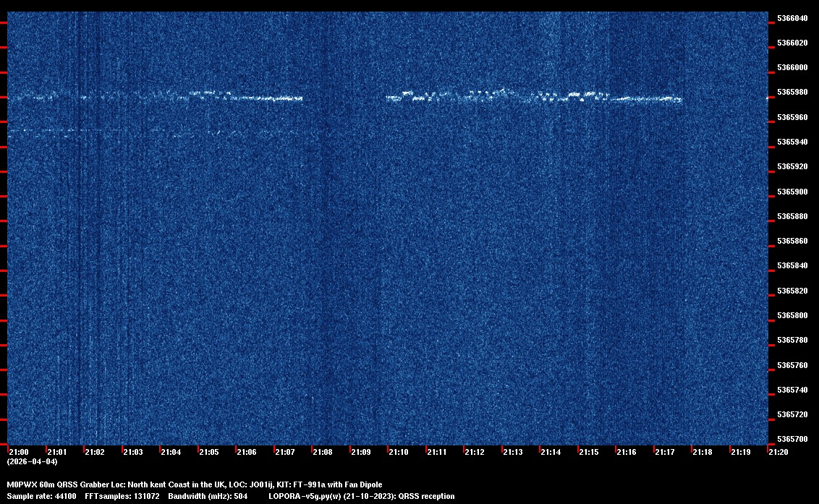Viewport: 819px width, 504px height.
Task: Click the 21:02 time axis label
Action: [95, 452]
